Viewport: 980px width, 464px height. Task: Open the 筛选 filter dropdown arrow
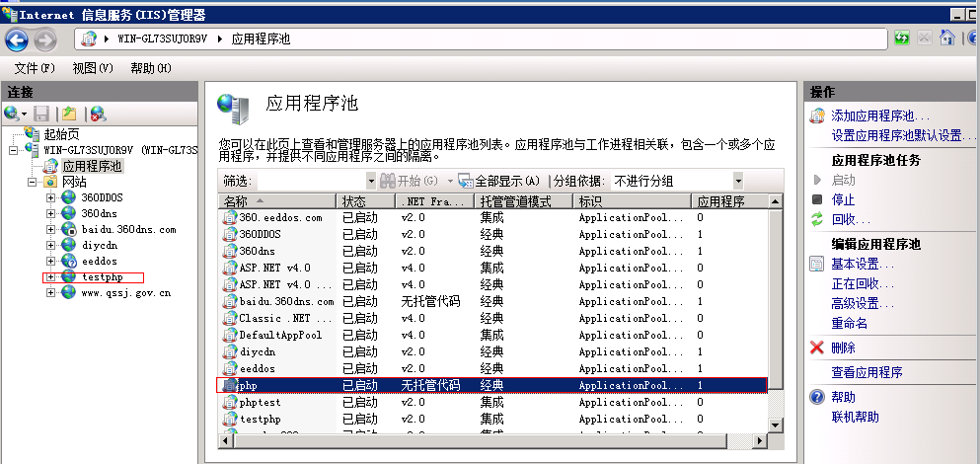371,181
